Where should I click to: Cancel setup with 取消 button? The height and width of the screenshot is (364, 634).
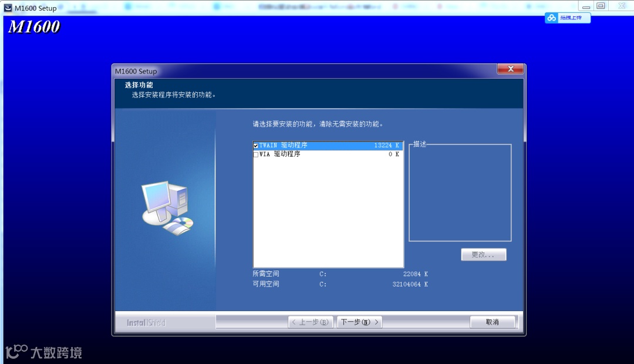click(493, 322)
